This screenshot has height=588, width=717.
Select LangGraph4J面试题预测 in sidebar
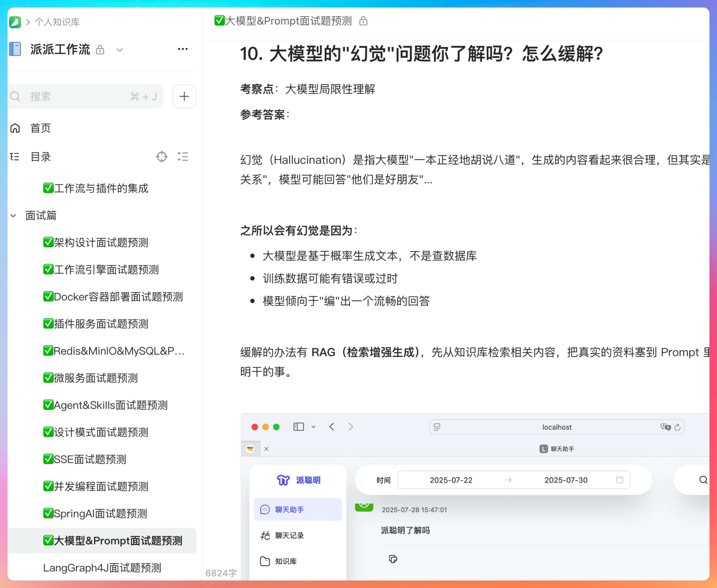[102, 568]
